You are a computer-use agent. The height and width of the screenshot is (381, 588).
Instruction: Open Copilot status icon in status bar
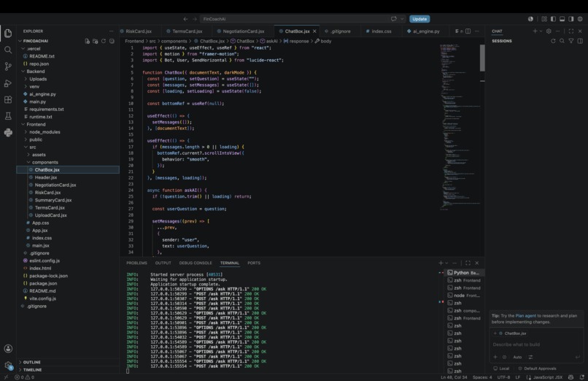570,377
